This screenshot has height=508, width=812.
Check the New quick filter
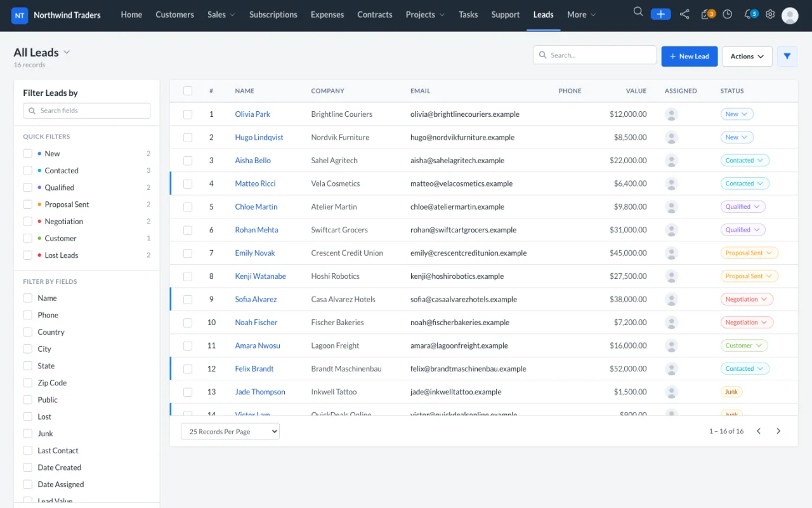27,154
